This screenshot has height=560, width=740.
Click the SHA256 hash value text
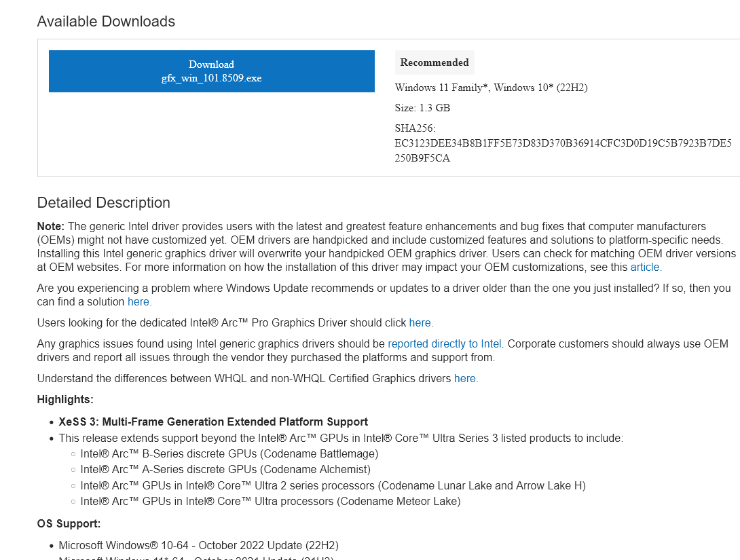click(x=563, y=151)
